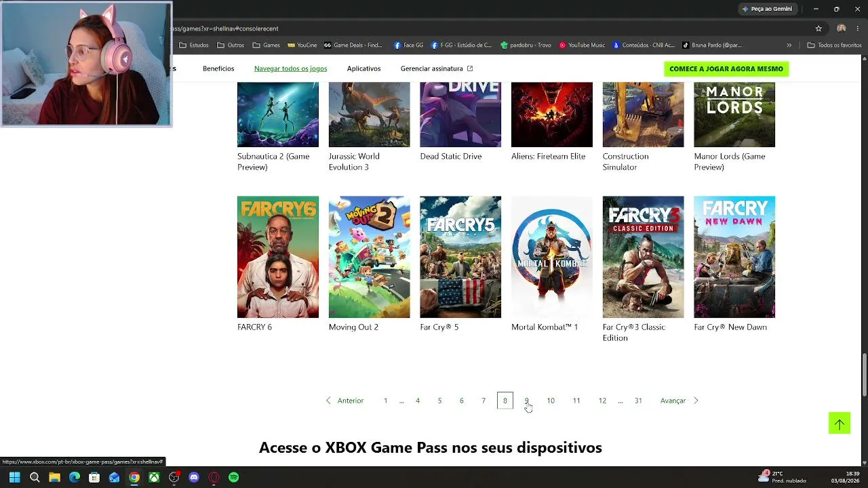Open Aliens: Fireteam Elite game cover

(x=552, y=115)
